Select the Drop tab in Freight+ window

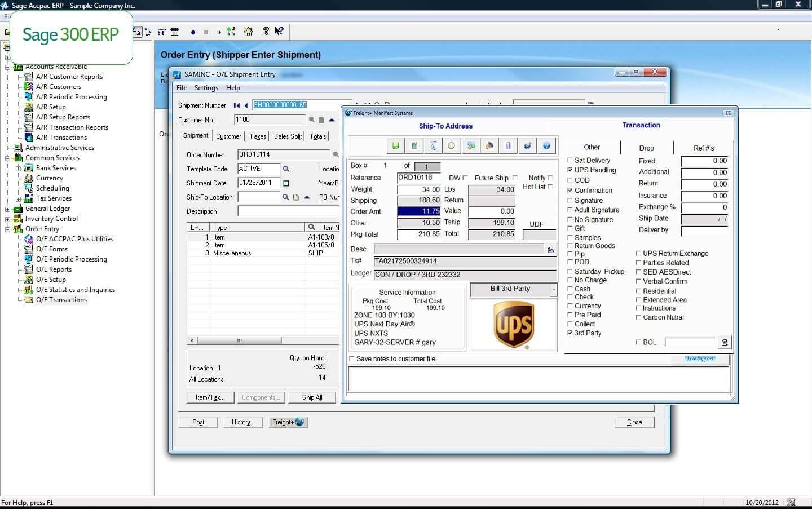pyautogui.click(x=646, y=148)
